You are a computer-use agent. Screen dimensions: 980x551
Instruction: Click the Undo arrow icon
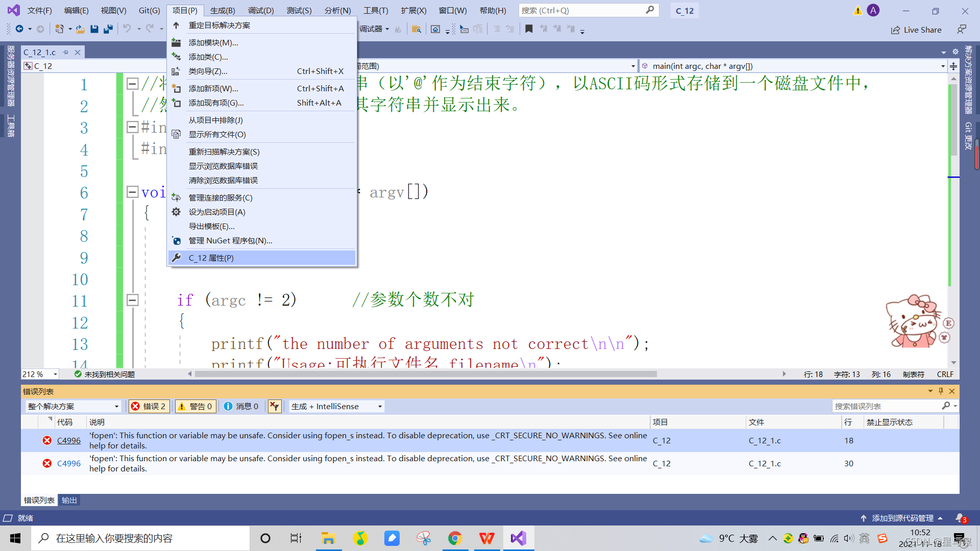[127, 29]
